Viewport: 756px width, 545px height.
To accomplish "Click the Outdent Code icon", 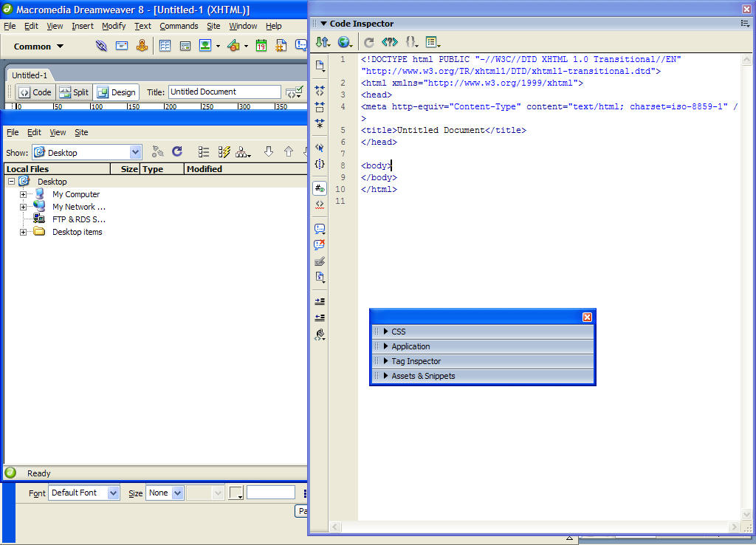I will click(320, 318).
